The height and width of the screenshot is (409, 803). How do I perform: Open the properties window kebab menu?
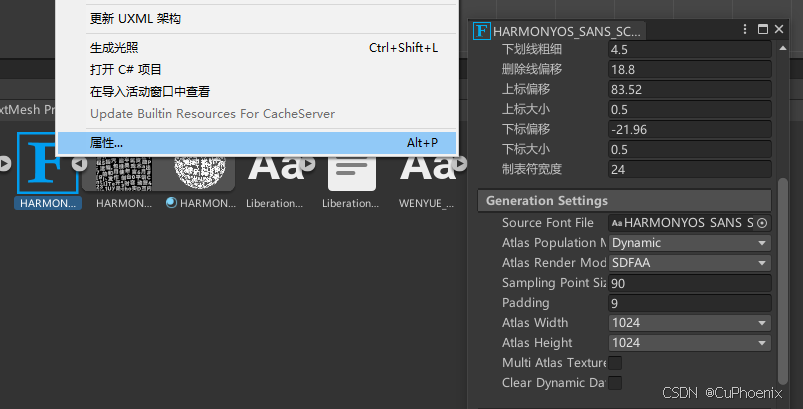click(745, 29)
